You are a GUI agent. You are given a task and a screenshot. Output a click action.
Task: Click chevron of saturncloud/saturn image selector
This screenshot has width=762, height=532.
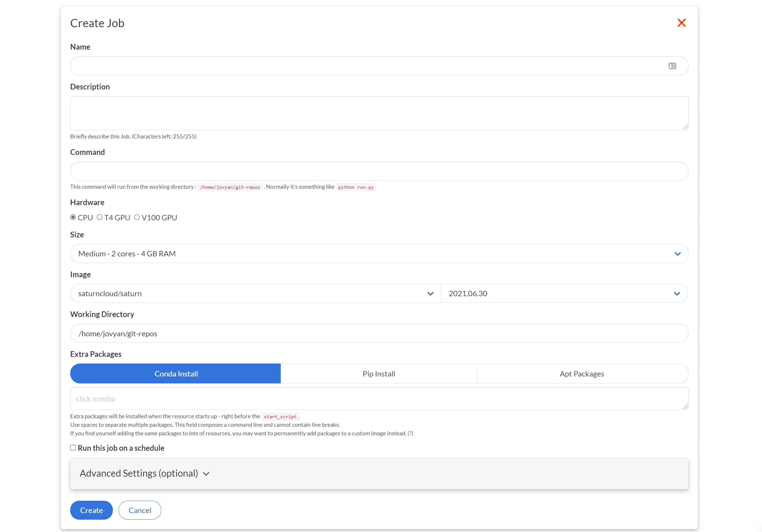pos(430,294)
